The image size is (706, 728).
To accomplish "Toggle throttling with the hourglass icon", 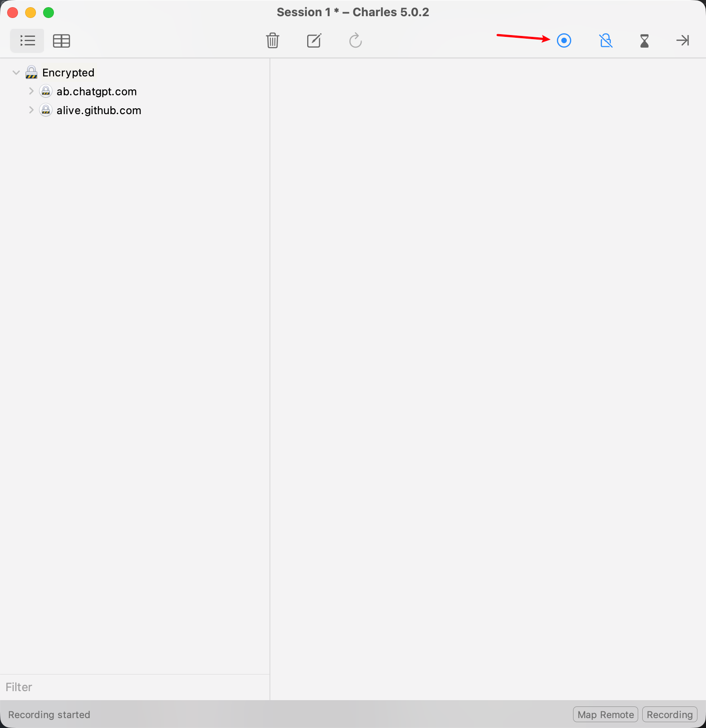I will click(644, 41).
